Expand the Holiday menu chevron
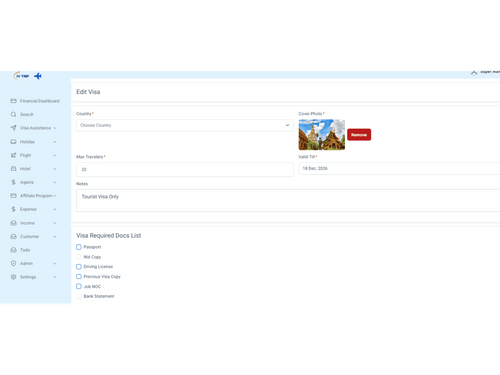The width and height of the screenshot is (500, 375). [55, 142]
